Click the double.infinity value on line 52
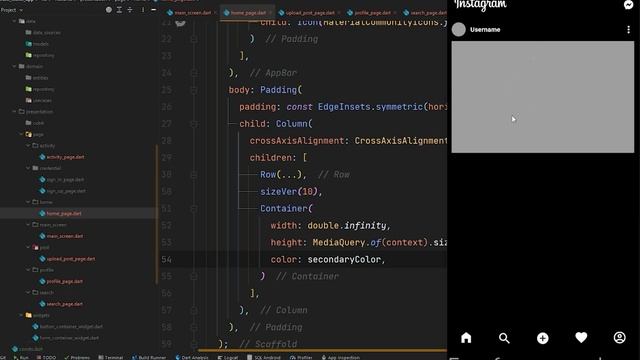 tap(347, 225)
